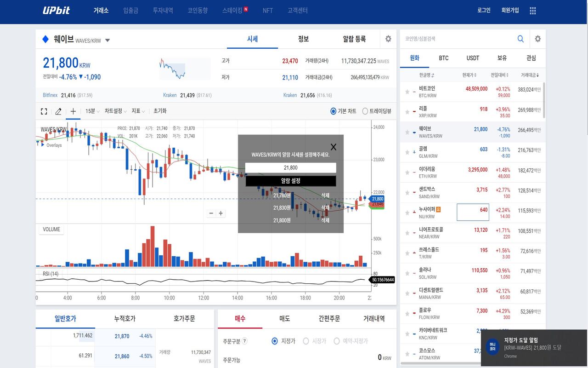Favorite star for 쓰레스홀드 T/KRW
Image resolution: width=588 pixels, height=368 pixels.
(x=407, y=253)
